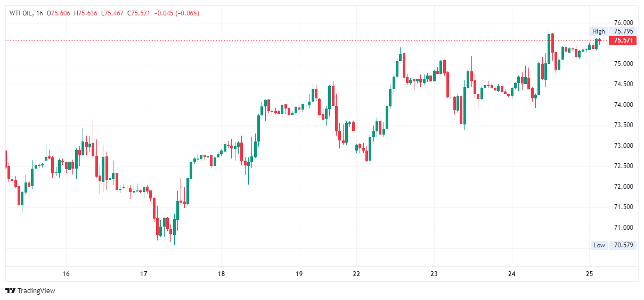This screenshot has height=300, width=644.
Task: Click the Low label tag
Action: coord(599,245)
